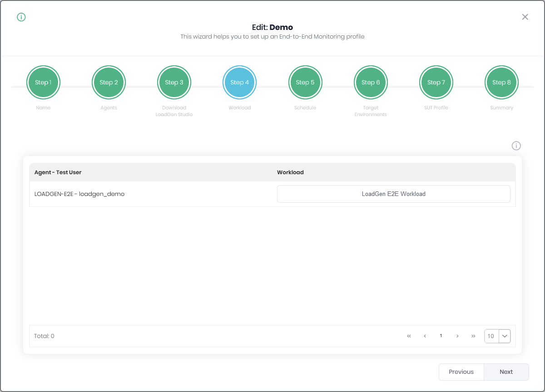Jump to the last page of results
Viewport: 545px width, 392px height.
click(x=473, y=336)
